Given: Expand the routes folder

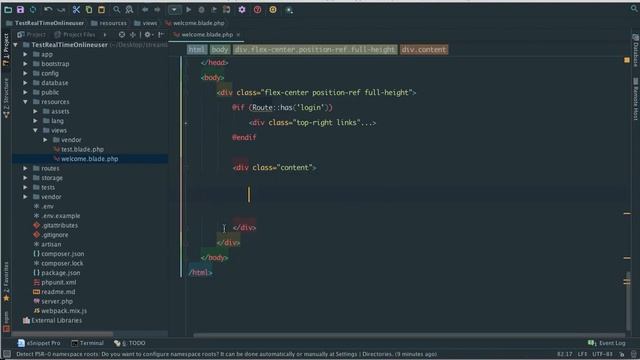Looking at the screenshot, I should pos(25,168).
